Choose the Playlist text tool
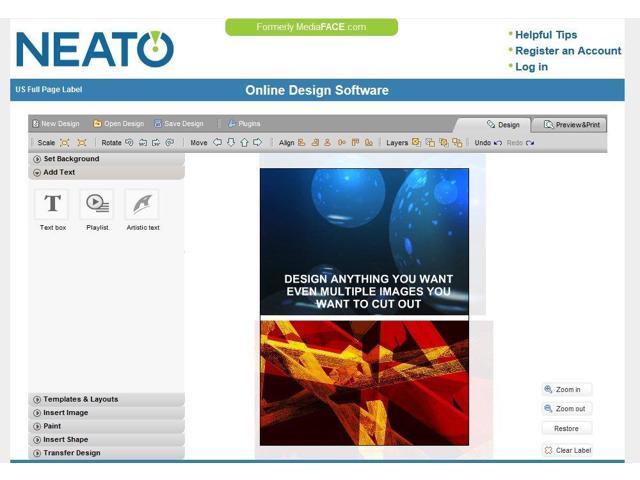 point(97,204)
